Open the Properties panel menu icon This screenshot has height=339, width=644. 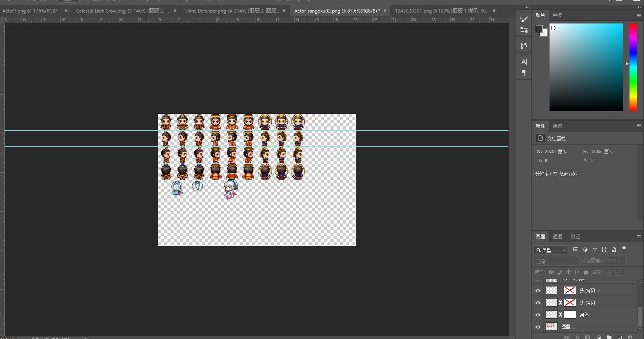(639, 126)
